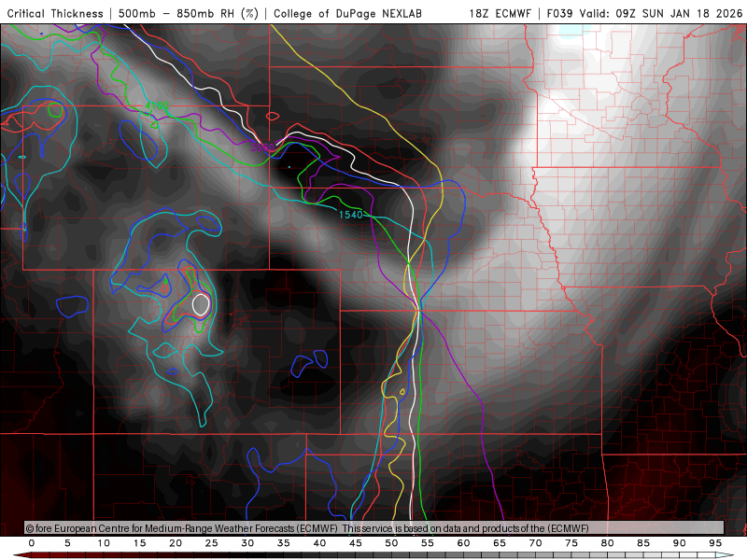Click the '15' colorbar tick label
The width and height of the screenshot is (747, 560).
click(x=139, y=543)
